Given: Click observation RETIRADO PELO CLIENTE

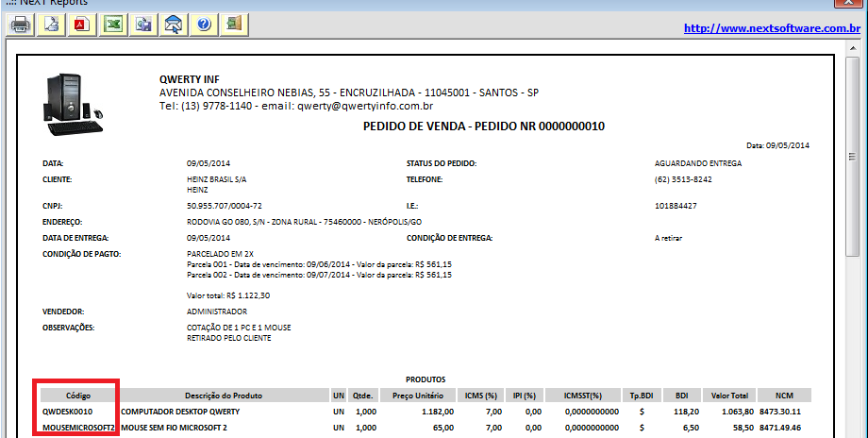Looking at the screenshot, I should click(x=229, y=338).
